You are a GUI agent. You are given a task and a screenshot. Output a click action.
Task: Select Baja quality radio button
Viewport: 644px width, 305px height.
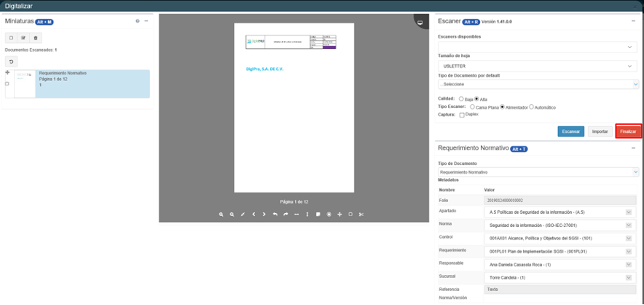(x=461, y=99)
